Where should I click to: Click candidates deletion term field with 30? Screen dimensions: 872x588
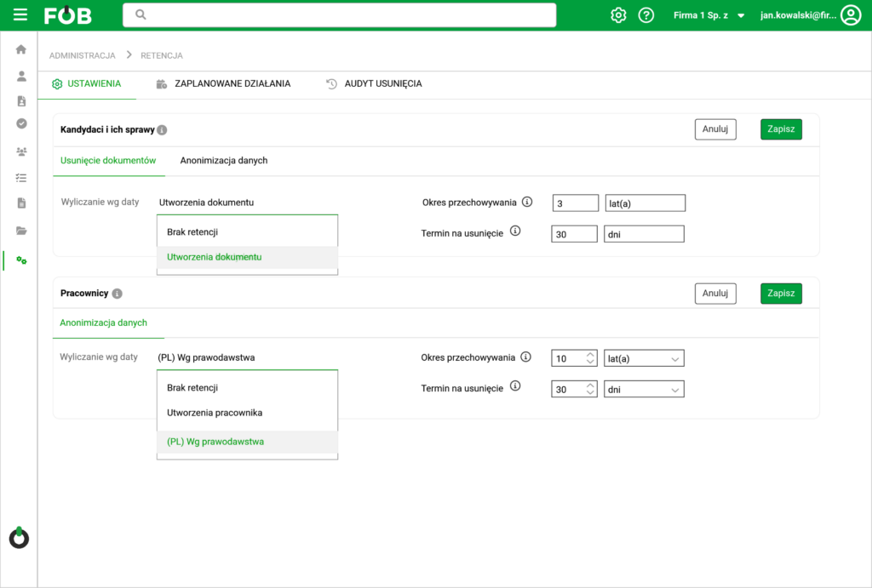(x=574, y=234)
